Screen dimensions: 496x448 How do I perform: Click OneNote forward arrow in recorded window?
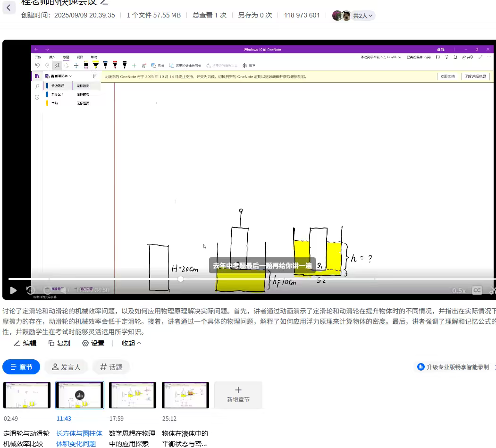[47, 50]
